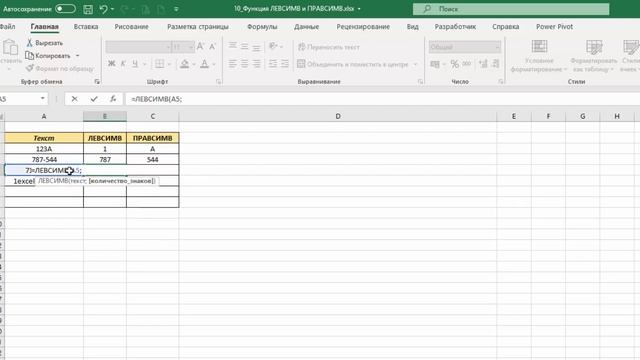Viewport: 640px width, 360px height.
Task: Click the font name combo box
Action: [138, 47]
